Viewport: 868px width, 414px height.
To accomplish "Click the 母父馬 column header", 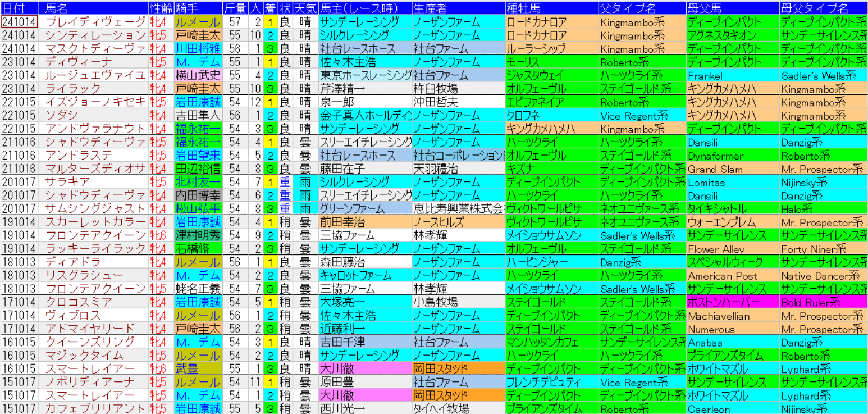I will (x=732, y=8).
